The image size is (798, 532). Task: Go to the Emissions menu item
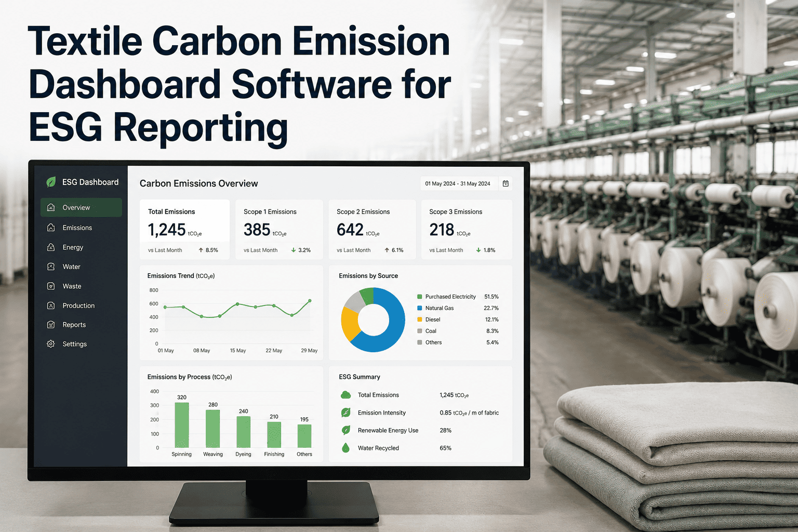pyautogui.click(x=81, y=228)
